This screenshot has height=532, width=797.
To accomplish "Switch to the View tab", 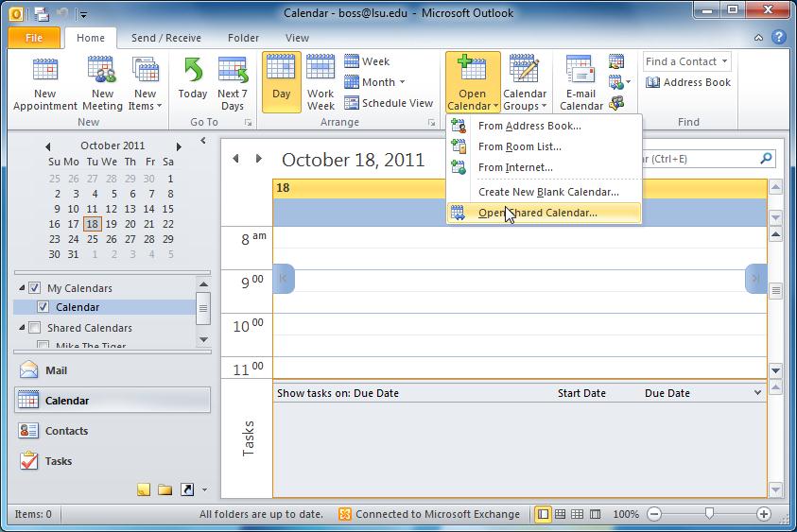I will [x=297, y=38].
